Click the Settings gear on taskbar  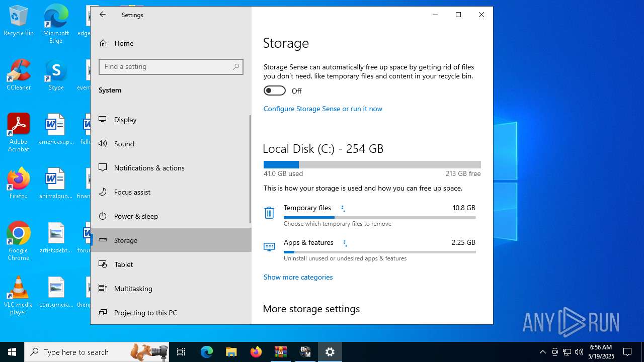click(x=330, y=352)
